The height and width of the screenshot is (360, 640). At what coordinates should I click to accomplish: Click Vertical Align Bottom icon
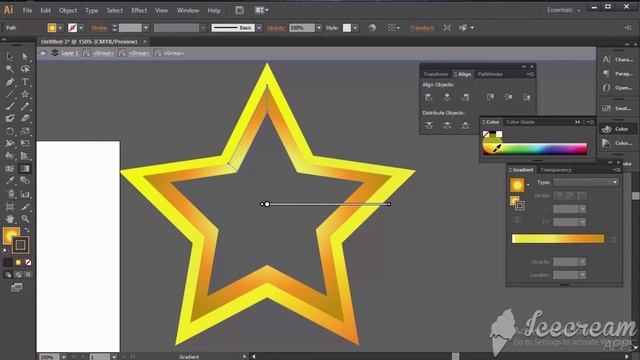pos(527,97)
